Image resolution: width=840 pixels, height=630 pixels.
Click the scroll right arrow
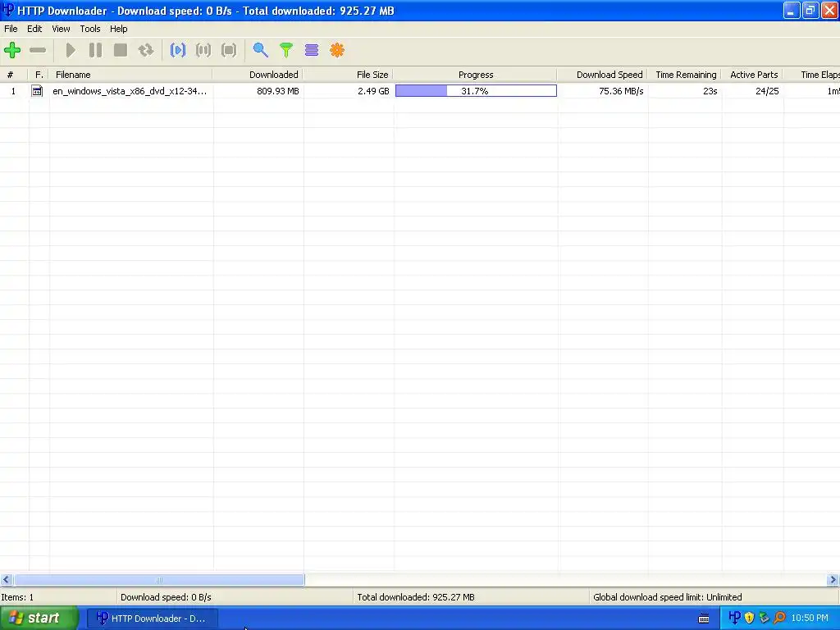[833, 580]
